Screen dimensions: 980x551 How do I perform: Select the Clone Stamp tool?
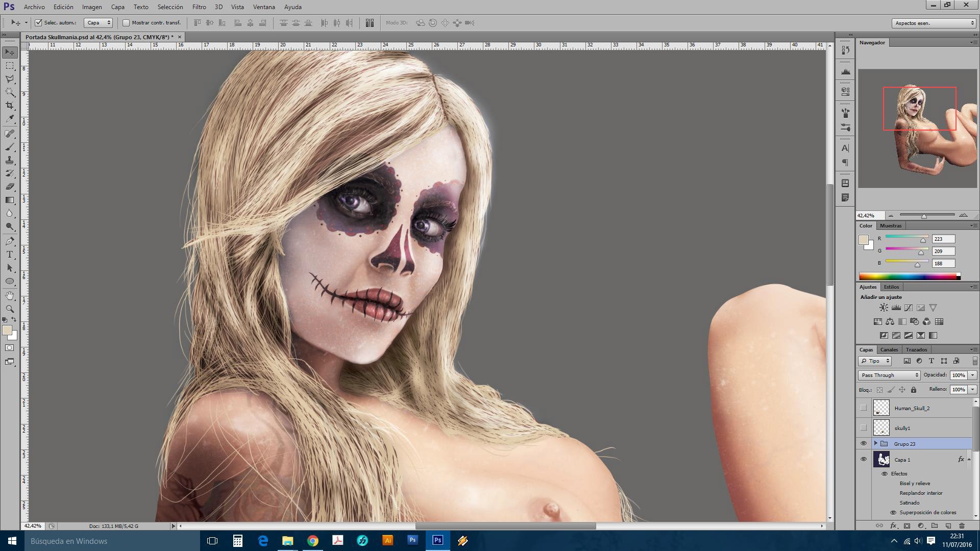[x=10, y=160]
